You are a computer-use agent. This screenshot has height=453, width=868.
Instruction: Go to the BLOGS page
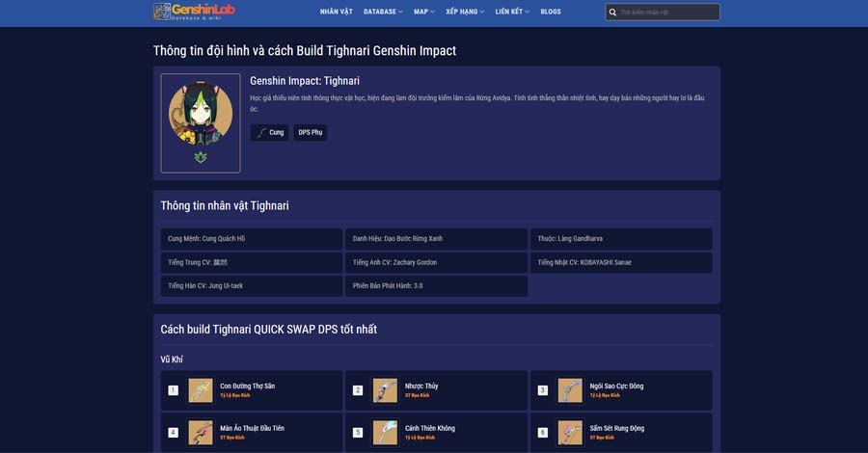551,12
